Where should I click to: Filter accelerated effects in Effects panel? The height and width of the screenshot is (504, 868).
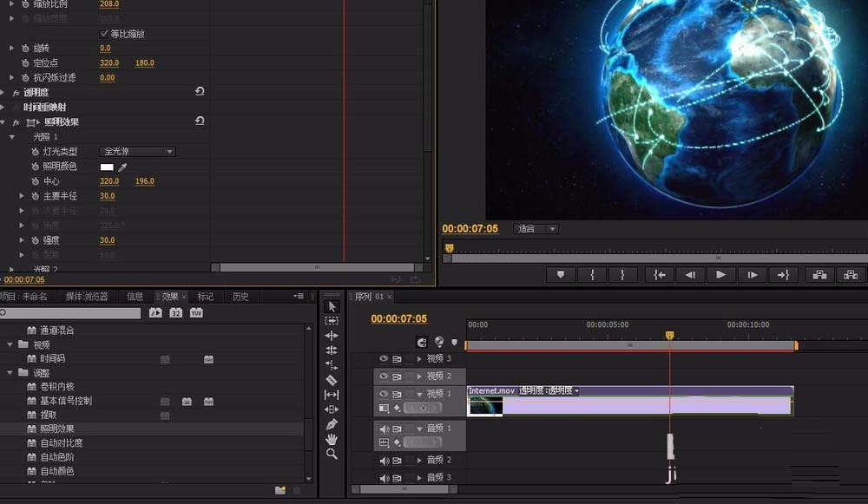point(155,313)
